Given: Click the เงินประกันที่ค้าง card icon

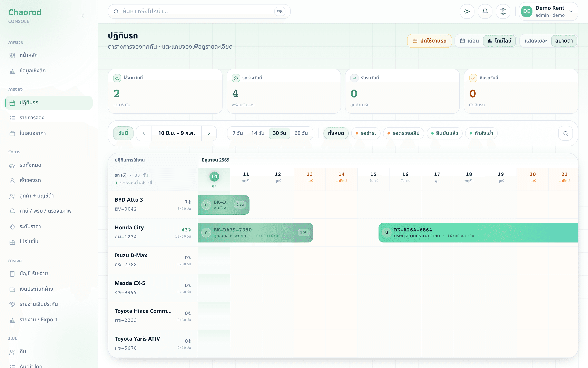Looking at the screenshot, I should pyautogui.click(x=12, y=289).
